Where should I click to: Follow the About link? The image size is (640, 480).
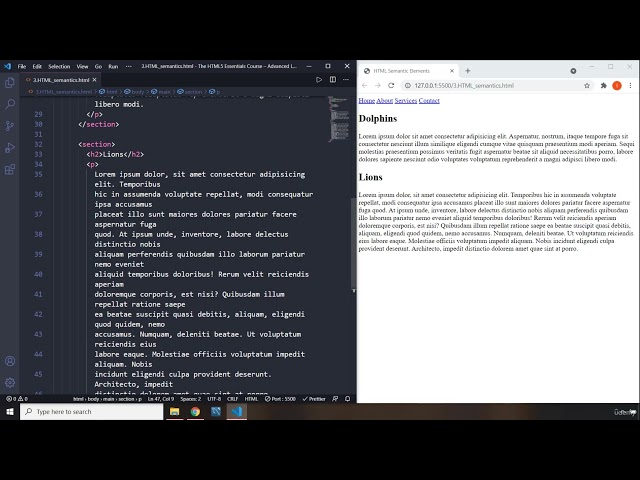pos(384,100)
